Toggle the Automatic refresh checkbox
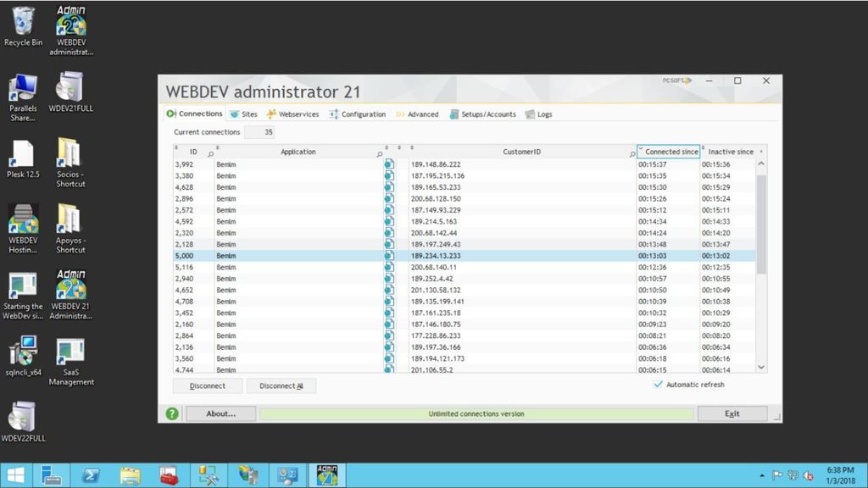The image size is (868, 488). tap(658, 385)
